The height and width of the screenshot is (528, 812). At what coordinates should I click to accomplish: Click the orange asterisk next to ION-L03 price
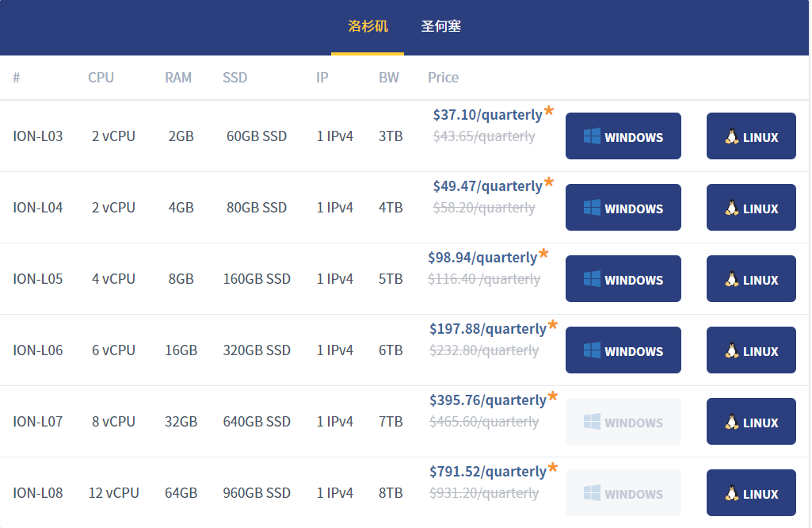coord(549,109)
